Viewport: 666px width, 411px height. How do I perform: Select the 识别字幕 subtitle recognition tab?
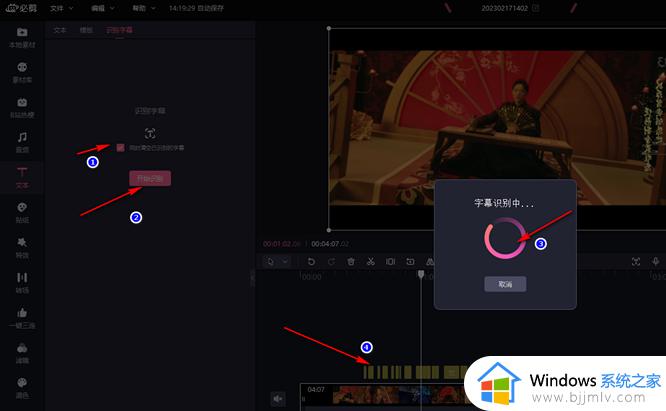pyautogui.click(x=119, y=30)
